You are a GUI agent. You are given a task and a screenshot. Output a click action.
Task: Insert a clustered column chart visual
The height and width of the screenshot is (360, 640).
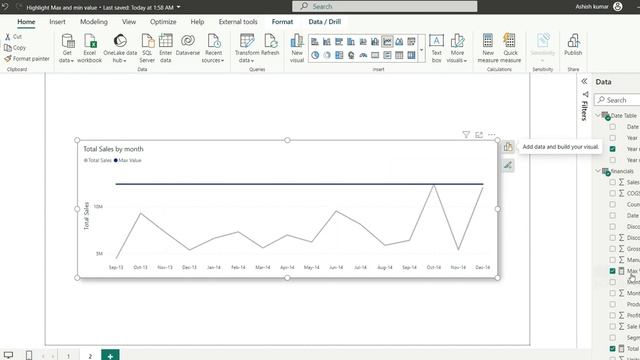click(x=351, y=41)
